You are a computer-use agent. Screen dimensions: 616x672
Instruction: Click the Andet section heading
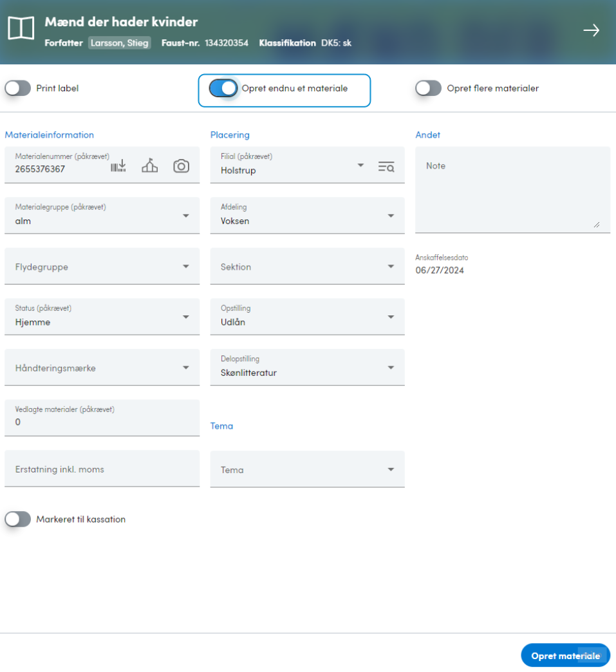[428, 135]
